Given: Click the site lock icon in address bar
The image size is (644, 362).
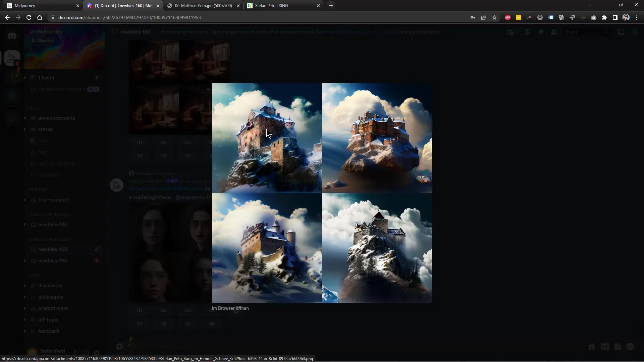Looking at the screenshot, I should 53,17.
